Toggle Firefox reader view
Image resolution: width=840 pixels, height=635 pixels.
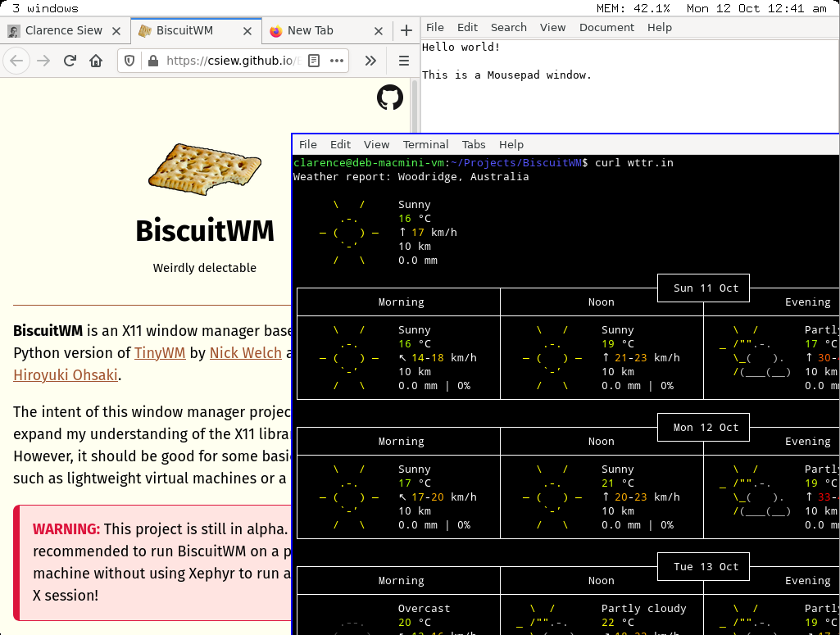(314, 61)
